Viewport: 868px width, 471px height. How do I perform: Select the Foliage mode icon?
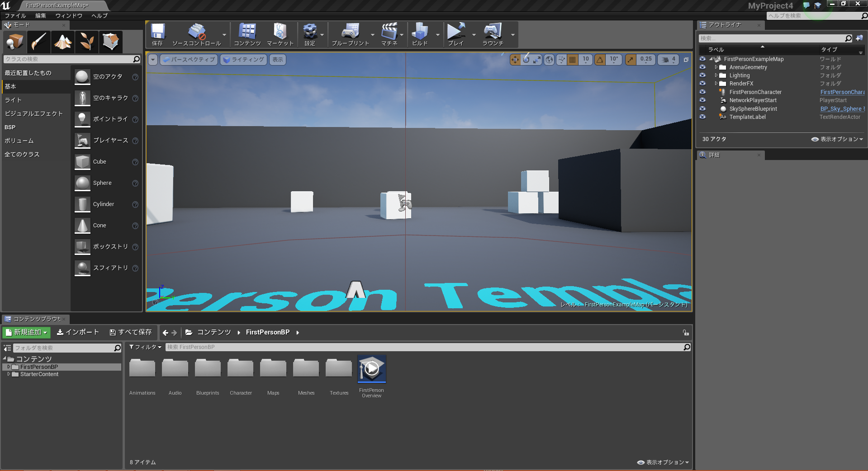86,42
